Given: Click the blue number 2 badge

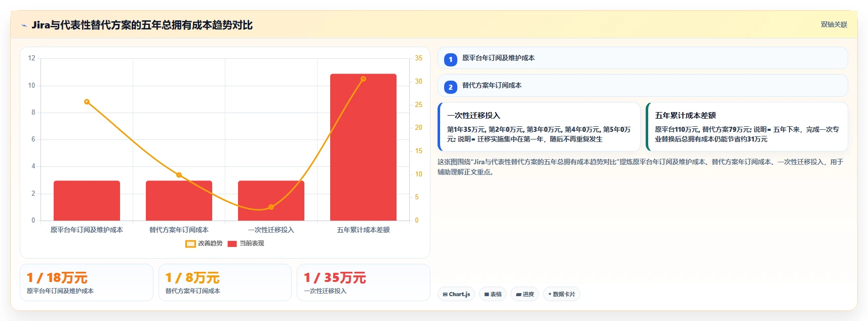Looking at the screenshot, I should point(451,87).
